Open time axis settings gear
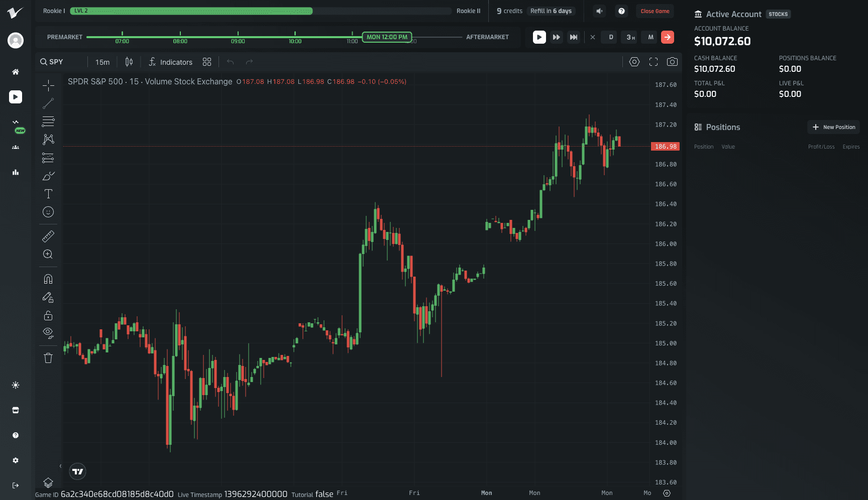This screenshot has height=500, width=868. point(667,493)
